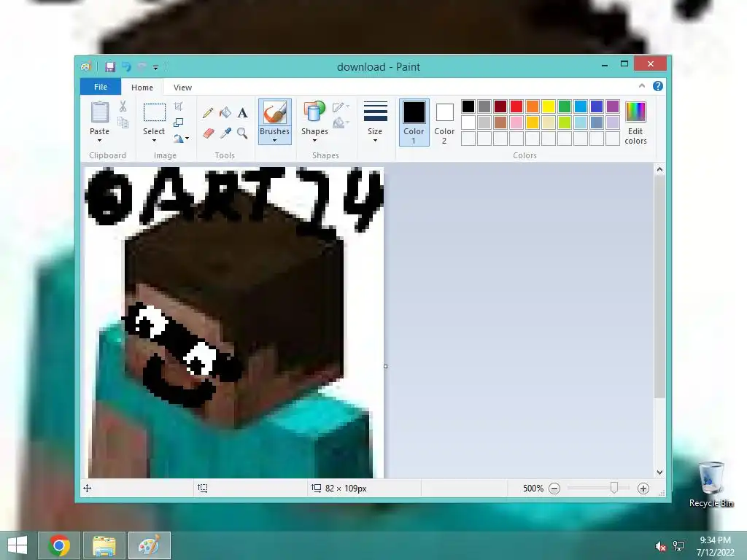Expand the Select dropdown arrow
Screen dimensions: 747x560
[x=154, y=141]
